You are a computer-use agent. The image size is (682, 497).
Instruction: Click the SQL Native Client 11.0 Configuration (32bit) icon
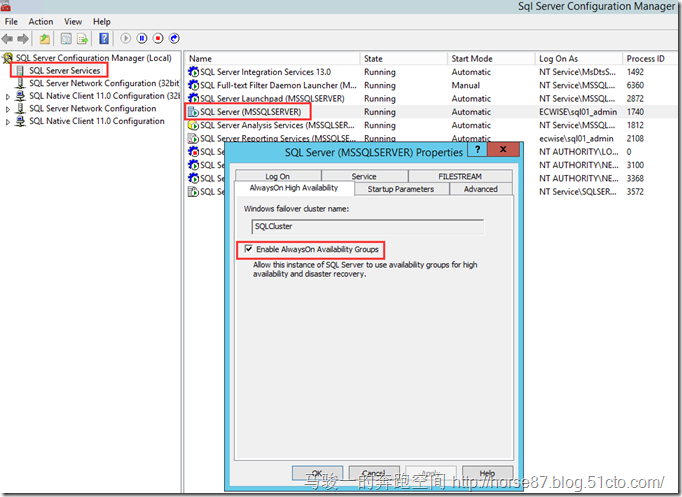point(20,96)
